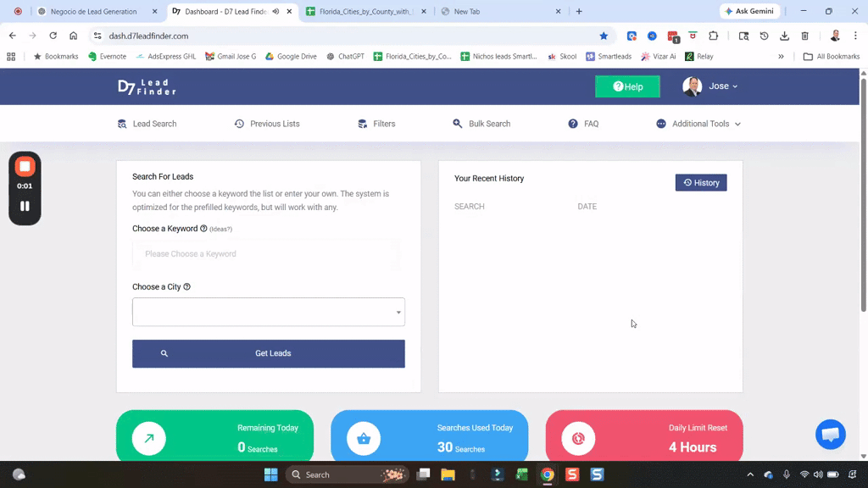Open the browser extensions puzzle icon
This screenshot has height=488, width=868.
713,36
